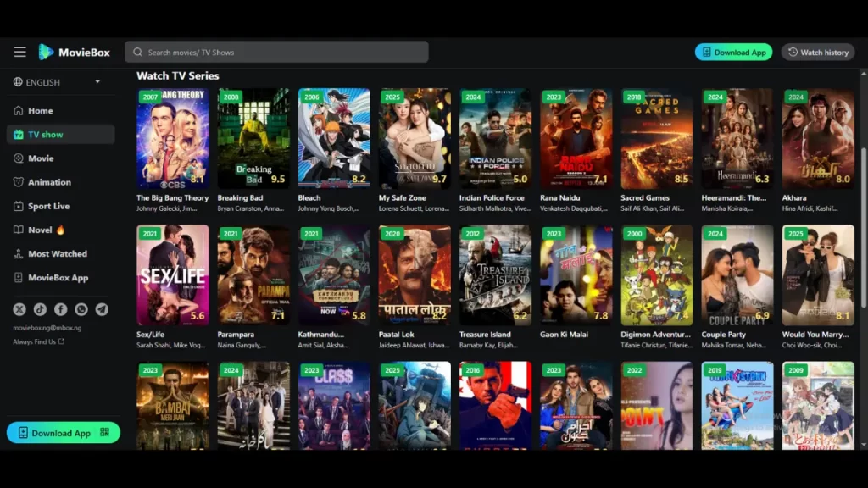Click the vertical page scrollbar

coord(864,227)
